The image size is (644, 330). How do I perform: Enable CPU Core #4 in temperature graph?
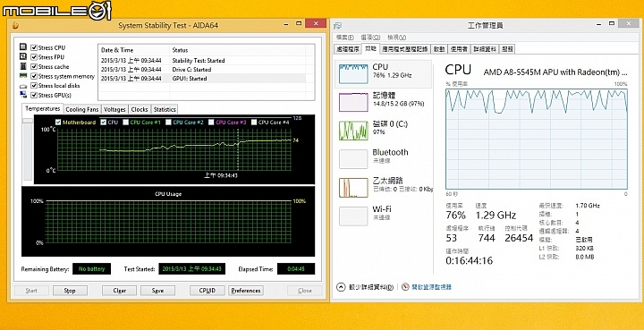click(x=254, y=122)
